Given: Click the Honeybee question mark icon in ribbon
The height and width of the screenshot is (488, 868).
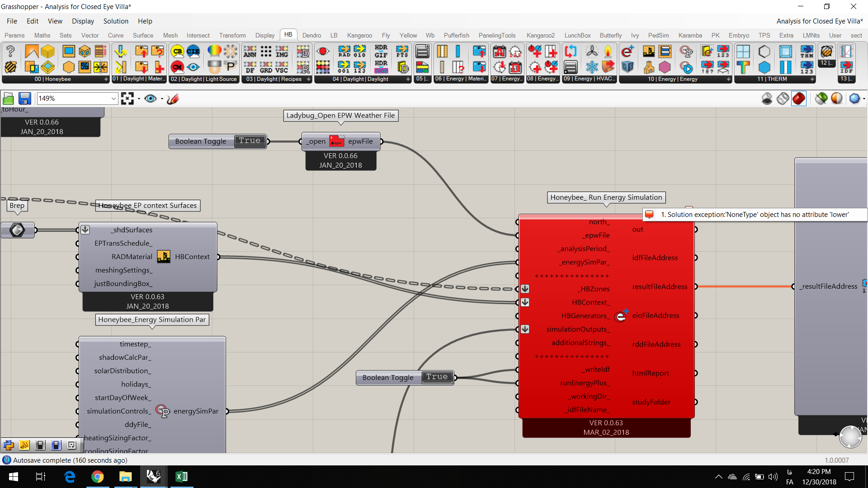Looking at the screenshot, I should [10, 52].
